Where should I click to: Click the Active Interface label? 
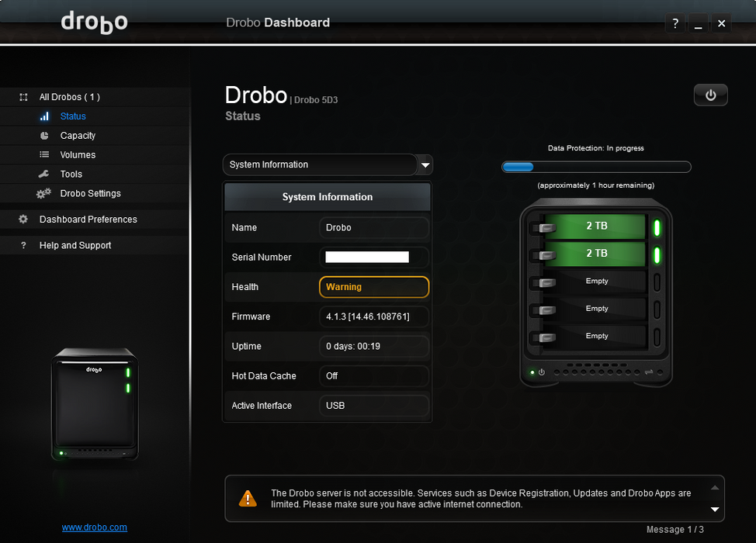(262, 406)
